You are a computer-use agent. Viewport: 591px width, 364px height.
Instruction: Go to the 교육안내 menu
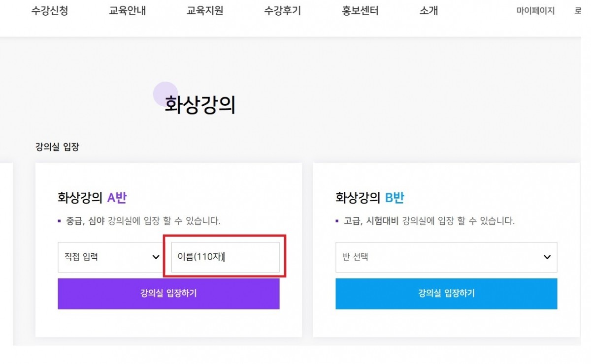(x=127, y=11)
